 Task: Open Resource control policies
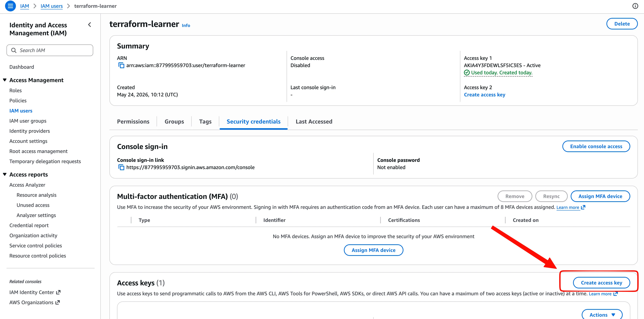tap(38, 256)
